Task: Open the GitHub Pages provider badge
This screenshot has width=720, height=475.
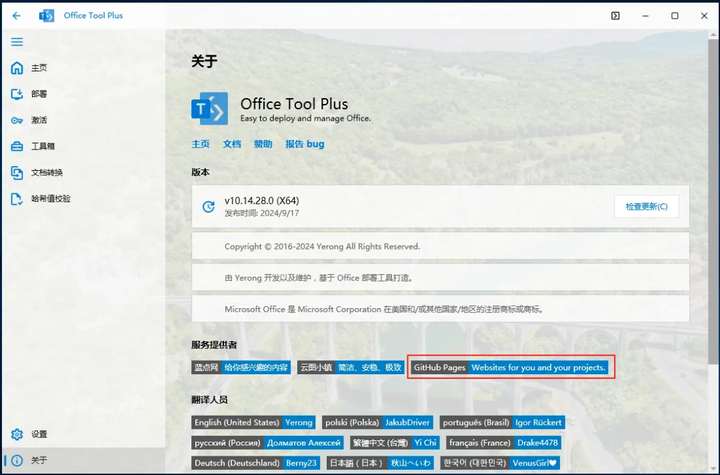Action: [x=509, y=368]
